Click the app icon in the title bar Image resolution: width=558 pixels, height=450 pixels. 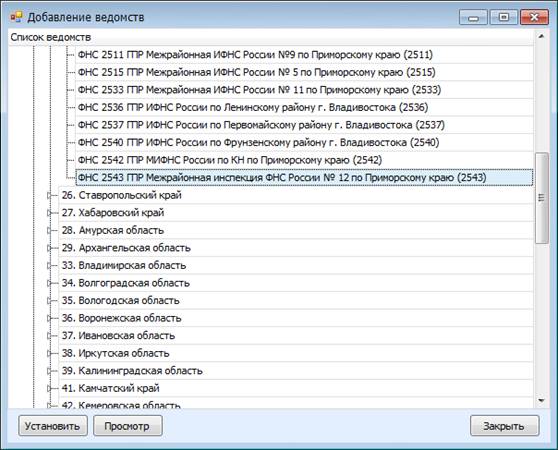16,17
